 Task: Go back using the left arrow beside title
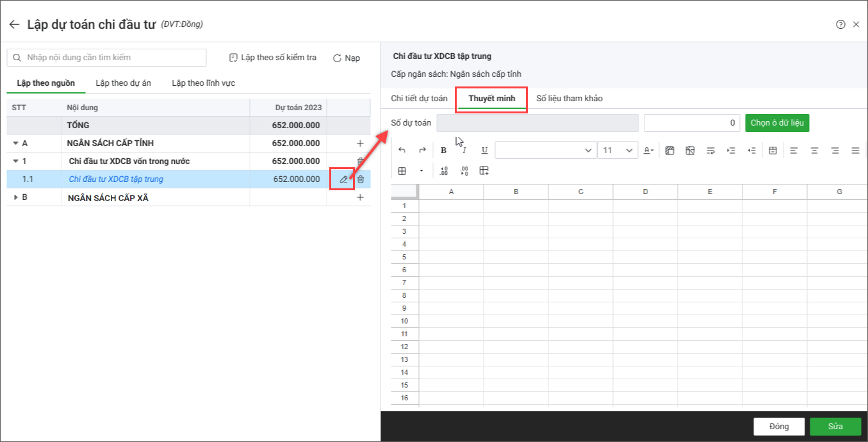(14, 24)
